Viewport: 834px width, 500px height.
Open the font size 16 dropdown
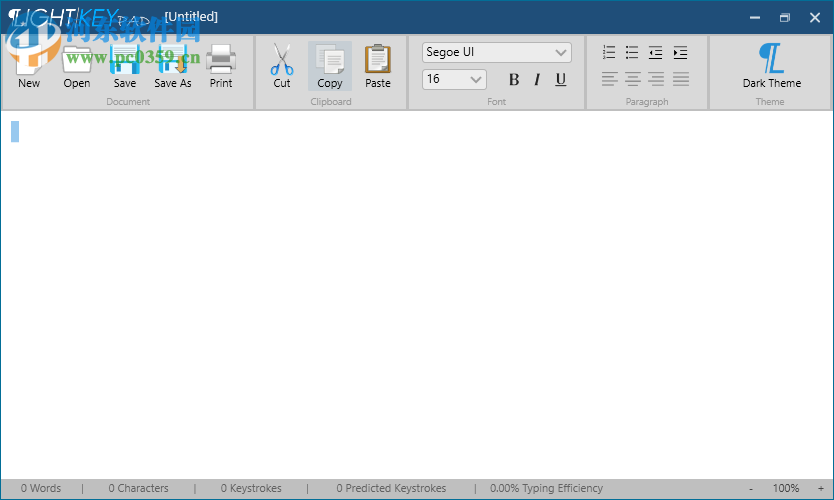coord(454,79)
